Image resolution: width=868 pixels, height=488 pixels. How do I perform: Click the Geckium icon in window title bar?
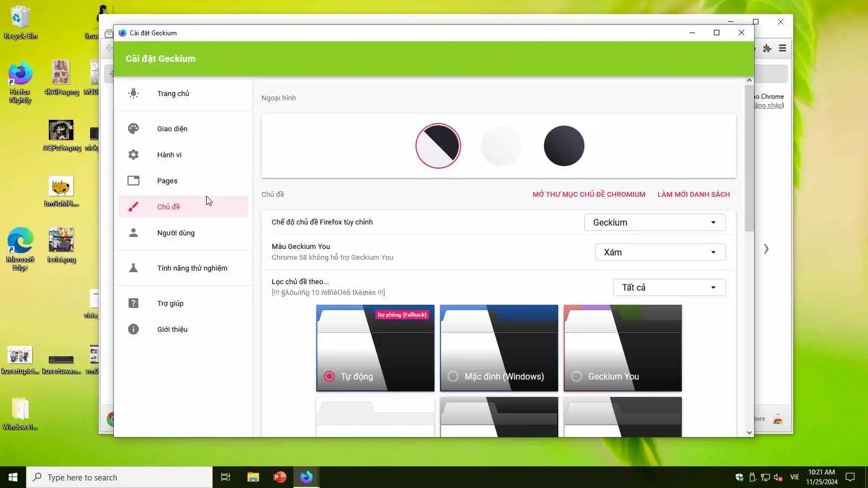(123, 33)
